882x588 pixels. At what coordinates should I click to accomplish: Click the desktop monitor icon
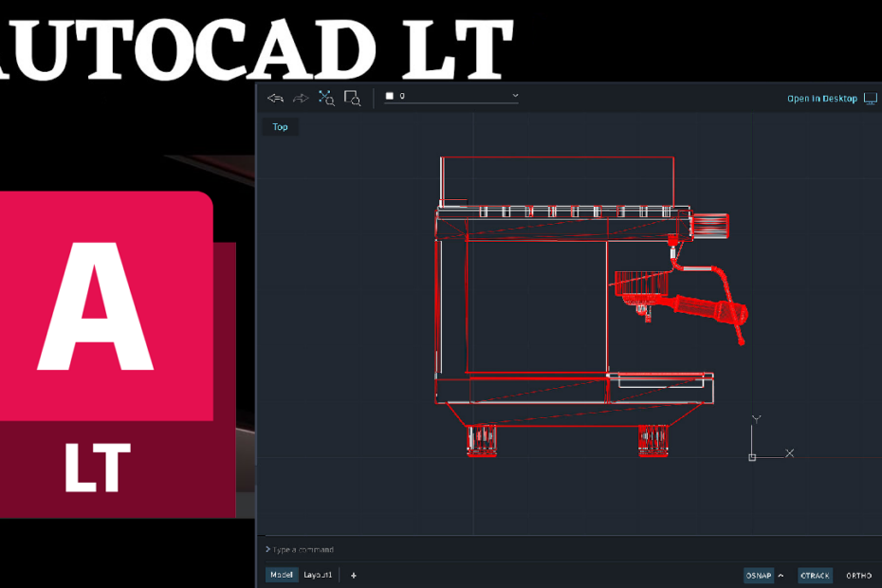click(871, 99)
